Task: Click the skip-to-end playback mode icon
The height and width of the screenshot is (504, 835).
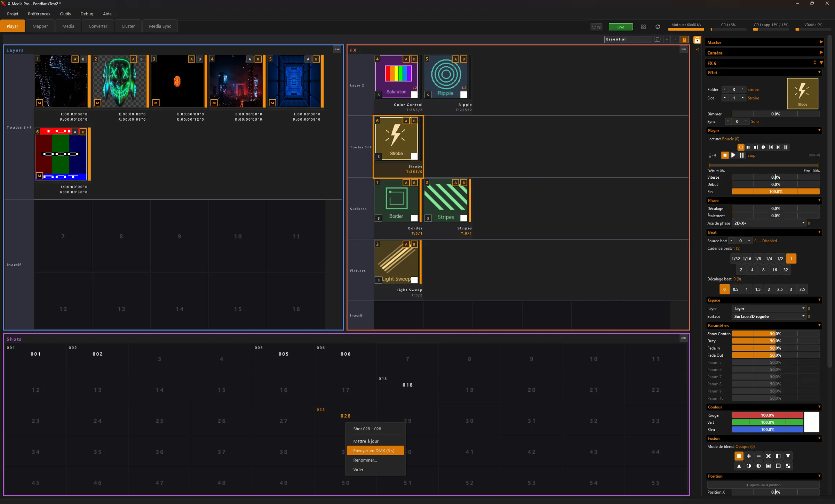Action: [778, 147]
